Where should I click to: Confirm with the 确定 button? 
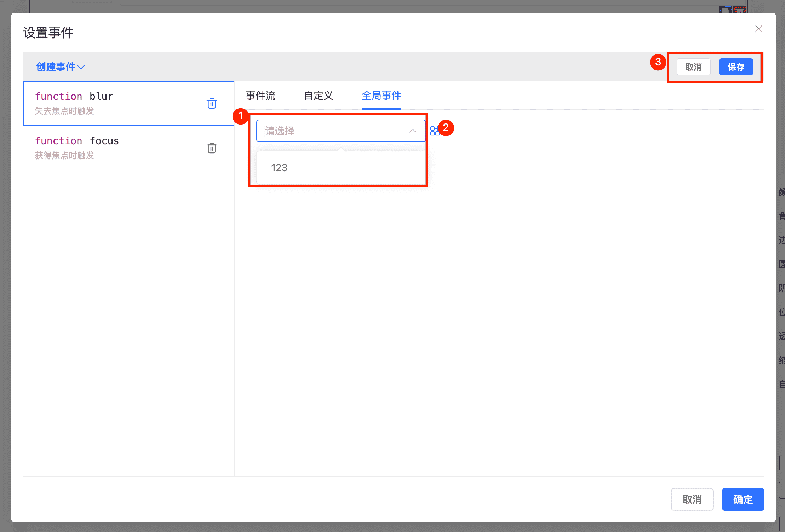click(743, 499)
